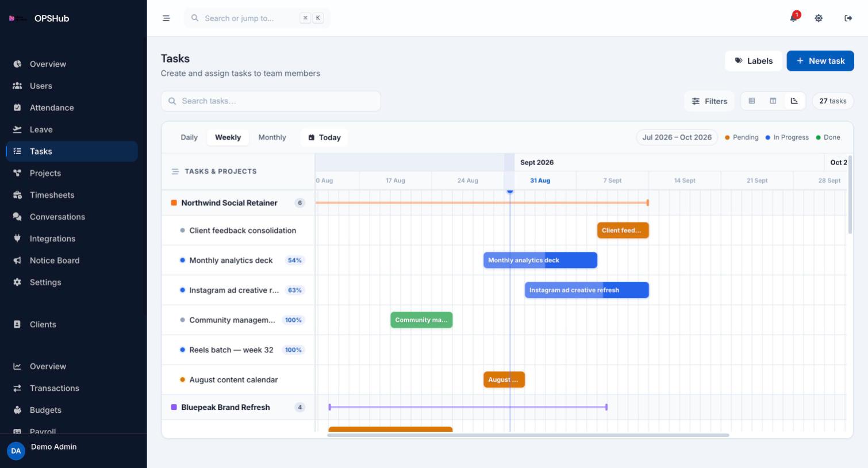
Task: Open the Labels manager
Action: (x=753, y=61)
